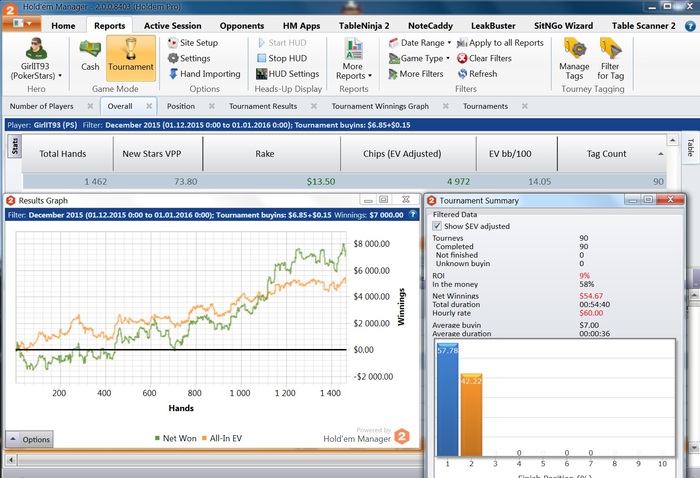This screenshot has width=700, height=478.
Task: Sort by Tag Count column
Action: (612, 154)
